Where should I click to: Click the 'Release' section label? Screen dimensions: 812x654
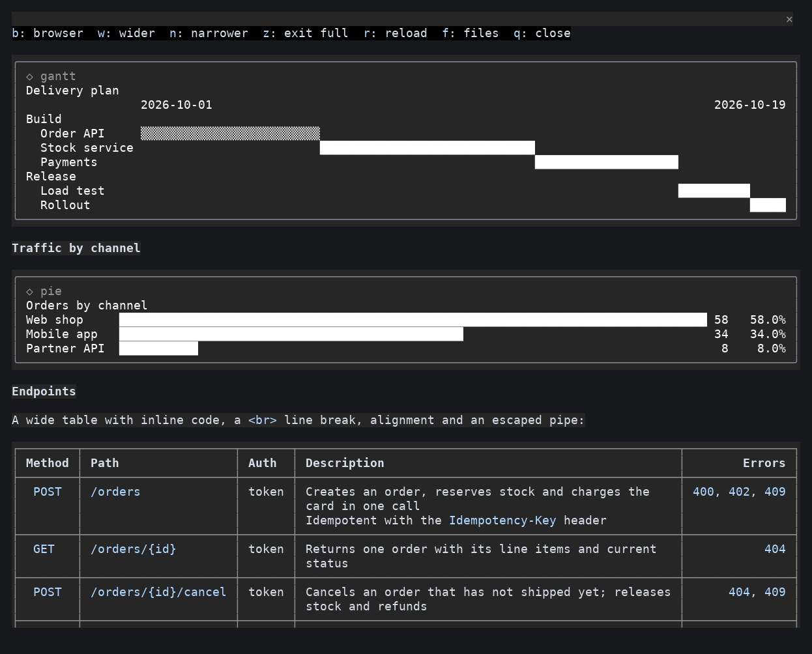tap(51, 177)
